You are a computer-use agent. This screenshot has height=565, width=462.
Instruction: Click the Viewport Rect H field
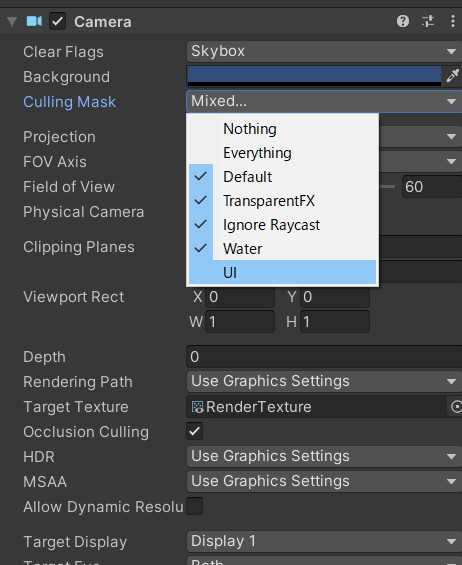click(335, 321)
